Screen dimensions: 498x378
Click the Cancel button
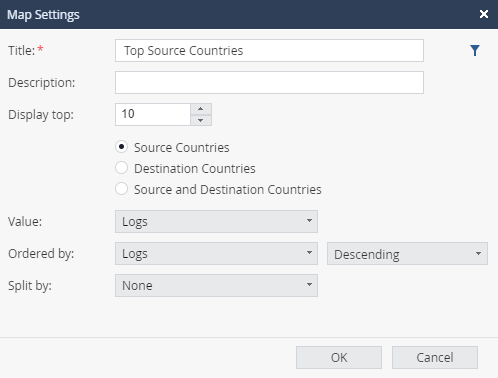coord(435,357)
